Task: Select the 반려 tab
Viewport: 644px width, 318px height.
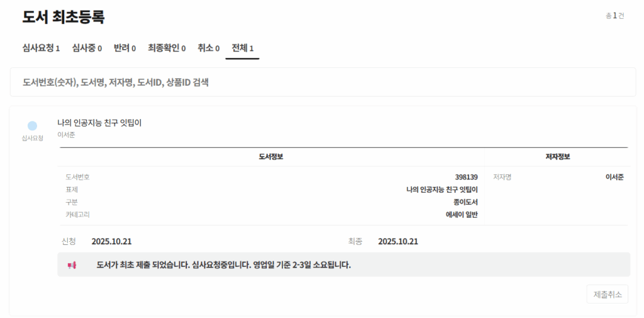Action: click(125, 48)
